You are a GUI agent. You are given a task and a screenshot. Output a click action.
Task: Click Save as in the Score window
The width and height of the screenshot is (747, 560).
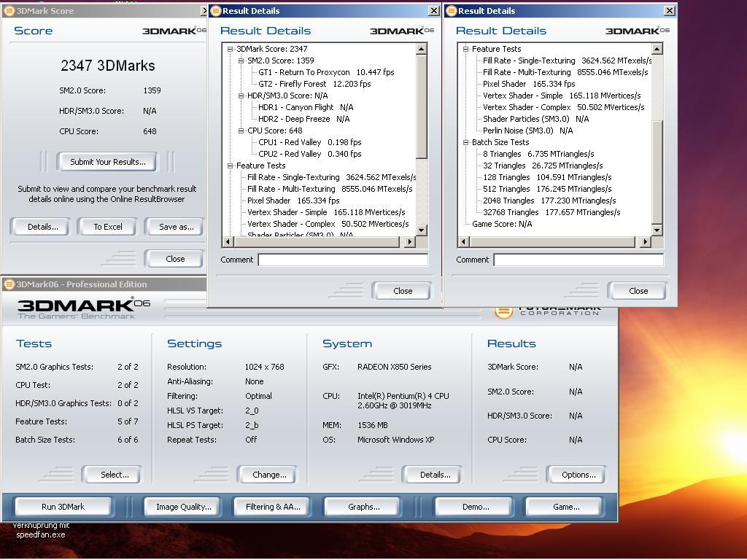pos(175,227)
